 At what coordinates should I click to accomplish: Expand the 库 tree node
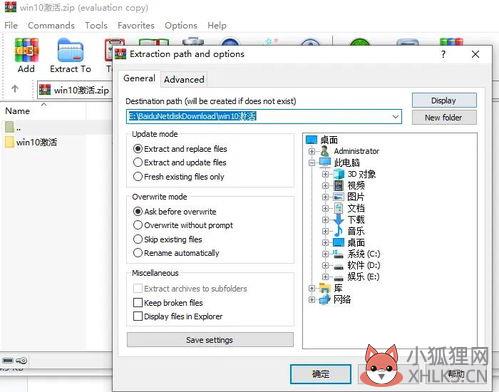tap(312, 288)
